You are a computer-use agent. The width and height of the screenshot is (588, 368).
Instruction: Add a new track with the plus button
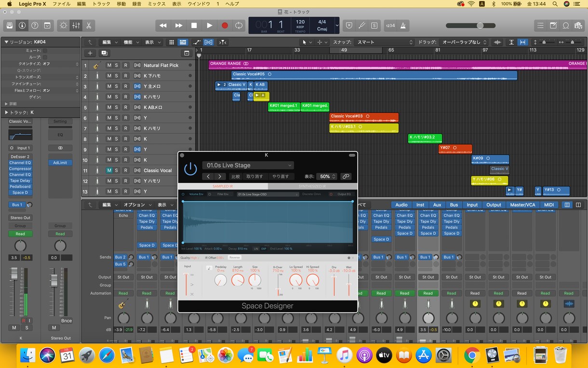(90, 53)
